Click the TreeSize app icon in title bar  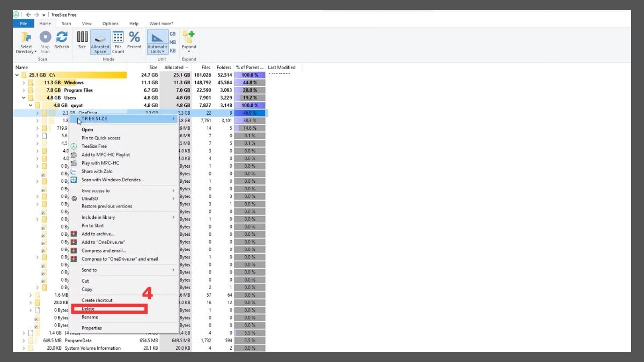tap(16, 14)
